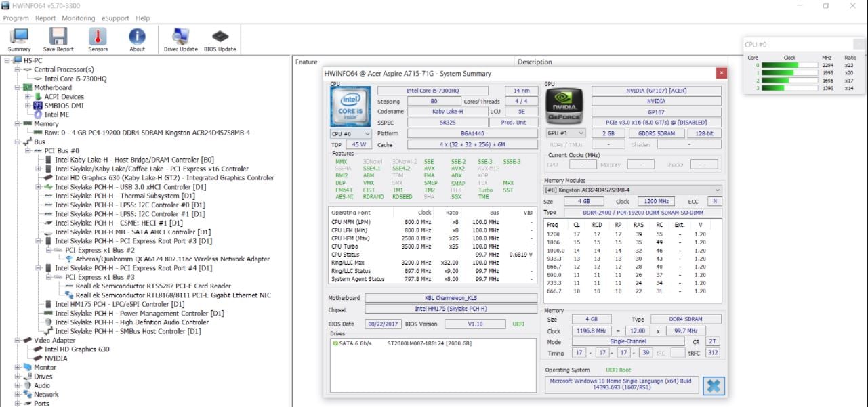Select the HS-PC root node
This screenshot has width=868, height=407.
[x=33, y=60]
